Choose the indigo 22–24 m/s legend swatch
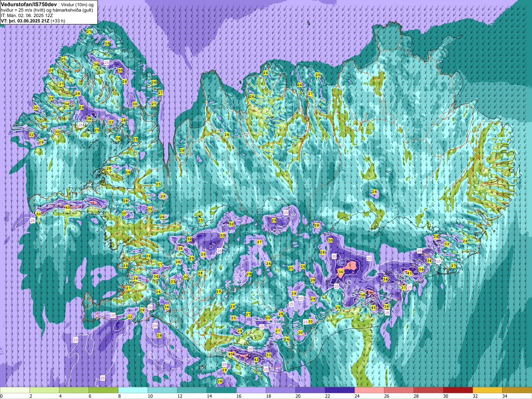532x399 pixels. pyautogui.click(x=340, y=390)
